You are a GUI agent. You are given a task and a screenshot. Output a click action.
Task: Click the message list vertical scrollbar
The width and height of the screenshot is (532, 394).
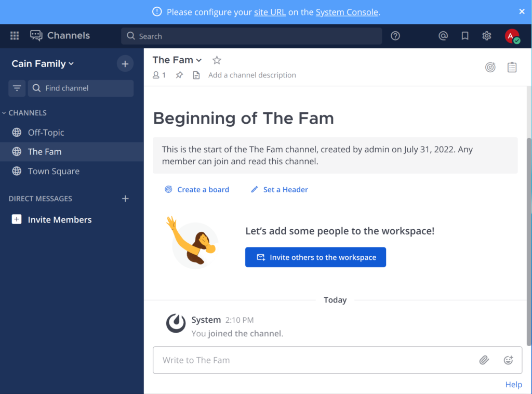pos(529,242)
